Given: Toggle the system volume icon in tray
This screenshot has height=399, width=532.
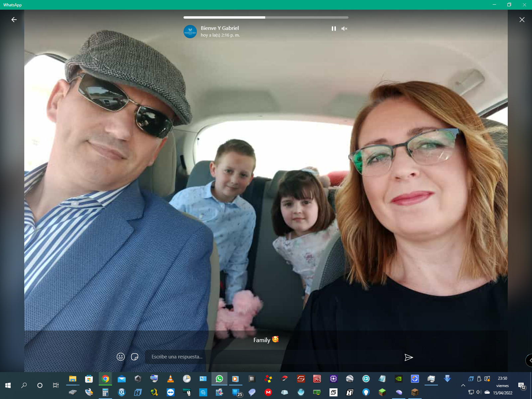Looking at the screenshot, I should tap(479, 392).
